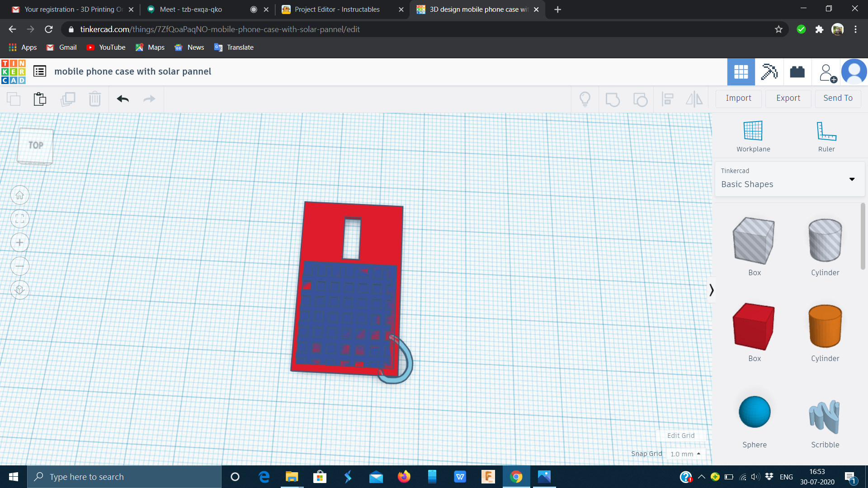Rename the design title field
This screenshot has width=868, height=488.
(132, 71)
